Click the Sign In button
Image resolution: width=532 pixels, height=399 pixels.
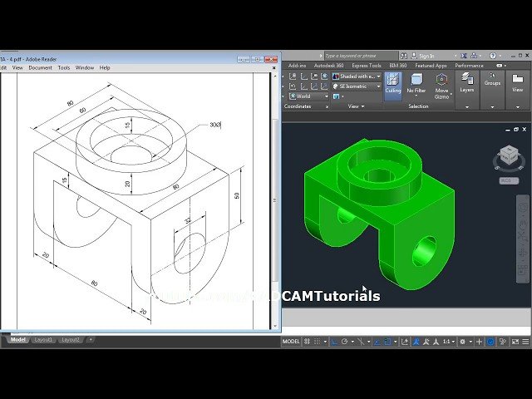click(x=423, y=56)
